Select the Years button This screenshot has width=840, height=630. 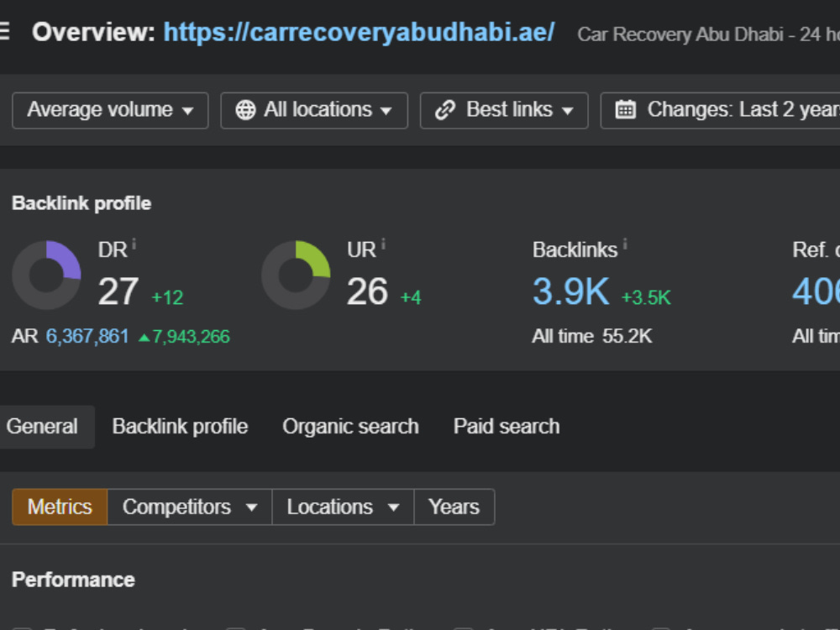click(x=454, y=507)
